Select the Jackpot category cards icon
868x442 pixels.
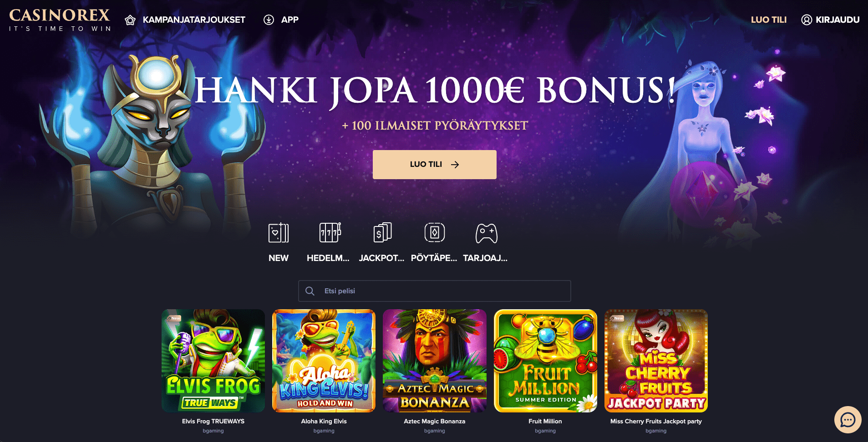pyautogui.click(x=382, y=232)
